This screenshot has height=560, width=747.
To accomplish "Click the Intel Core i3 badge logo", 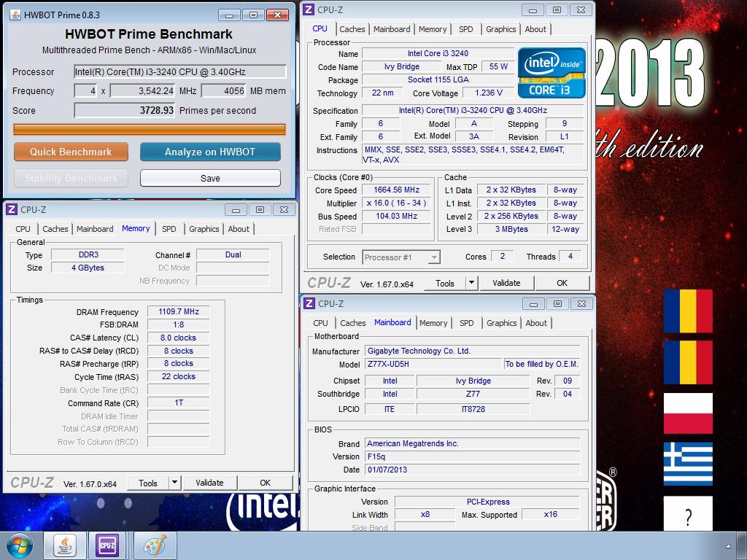I will pyautogui.click(x=551, y=73).
